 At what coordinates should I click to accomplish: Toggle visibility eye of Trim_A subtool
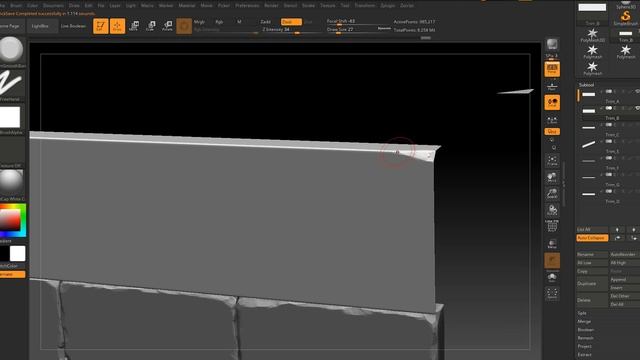(637, 91)
